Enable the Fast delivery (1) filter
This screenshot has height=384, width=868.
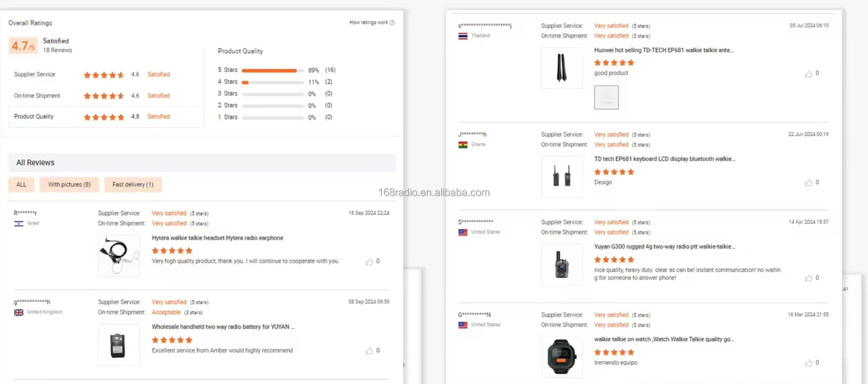click(x=133, y=184)
